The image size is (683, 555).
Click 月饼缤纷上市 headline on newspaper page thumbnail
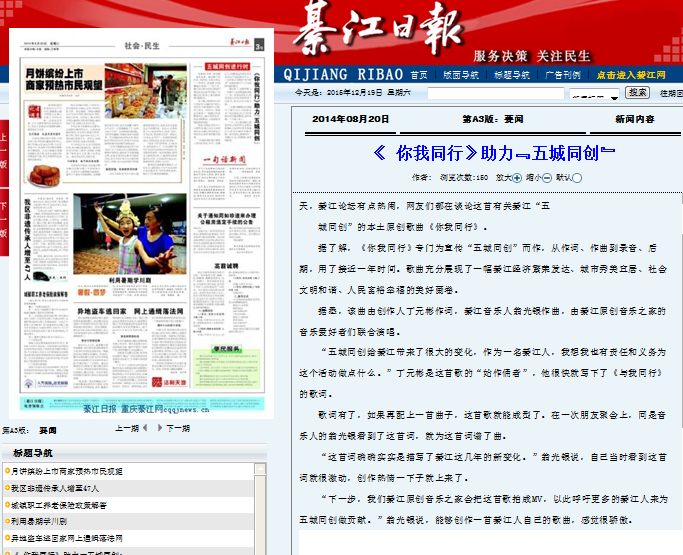64,79
